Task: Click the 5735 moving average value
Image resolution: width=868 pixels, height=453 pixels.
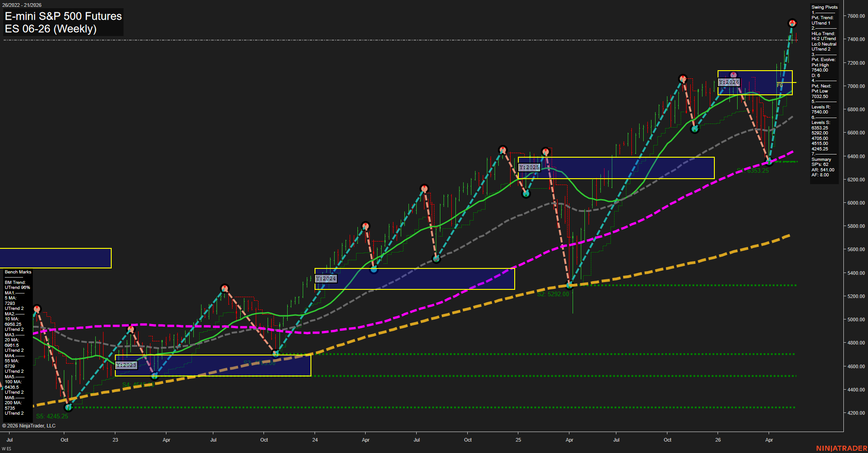Action: click(x=10, y=408)
